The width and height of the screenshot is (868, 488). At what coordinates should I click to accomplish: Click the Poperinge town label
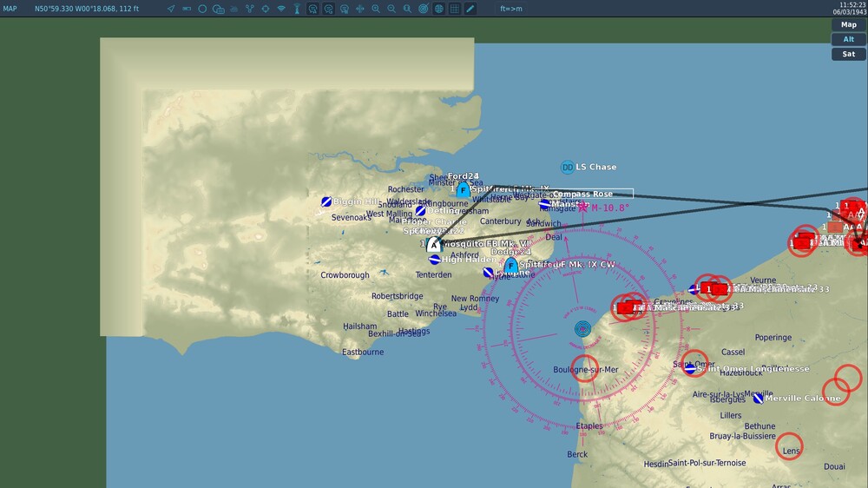[x=773, y=337]
